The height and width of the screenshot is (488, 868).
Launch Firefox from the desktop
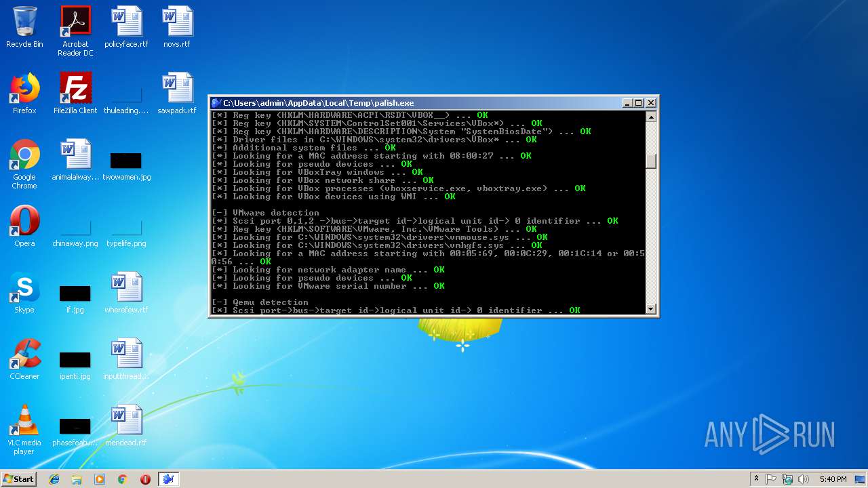(24, 94)
